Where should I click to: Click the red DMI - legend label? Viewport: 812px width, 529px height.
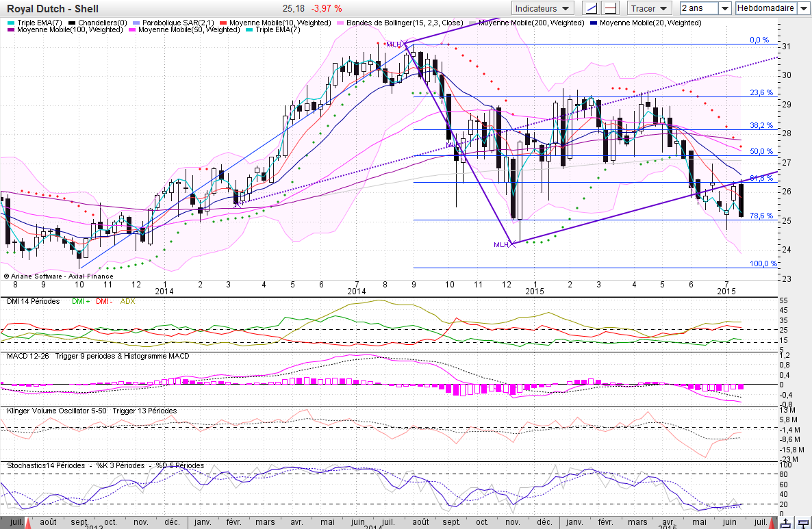click(103, 301)
